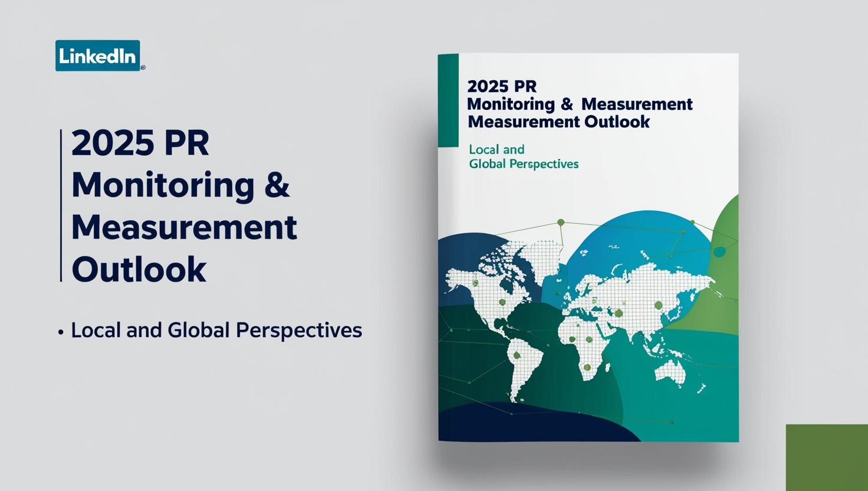The width and height of the screenshot is (868, 491).
Task: Select the green dot marker on East Asia
Action: click(x=659, y=305)
